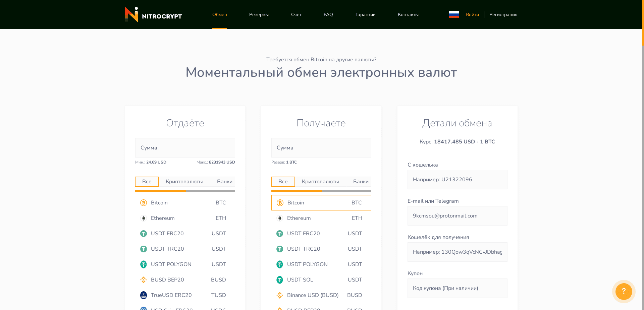Select the BUSD BEP20 icon in 'Отдаёте' list

[144, 280]
